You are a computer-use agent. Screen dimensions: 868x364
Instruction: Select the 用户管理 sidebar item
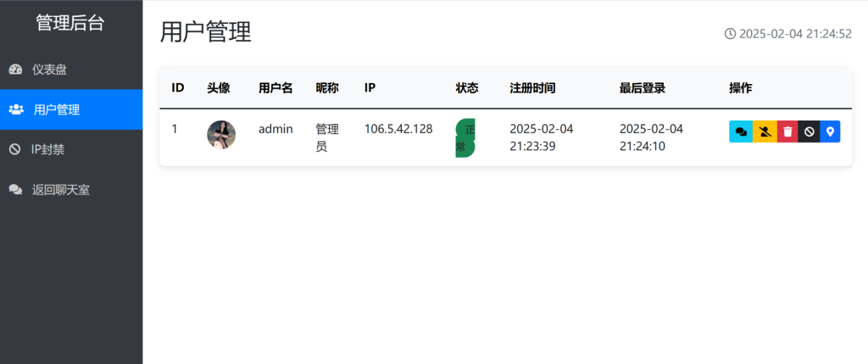pos(57,109)
